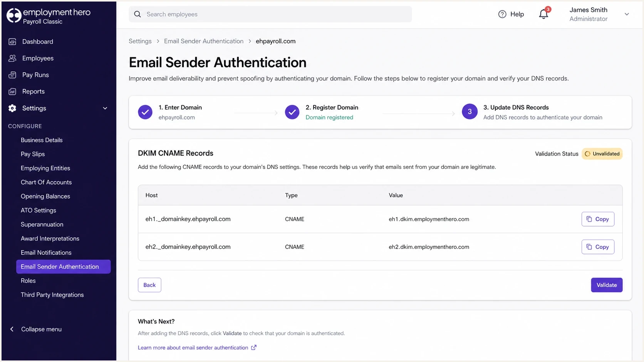
Task: Click the Enter Domain step checkmark
Action: 145,112
